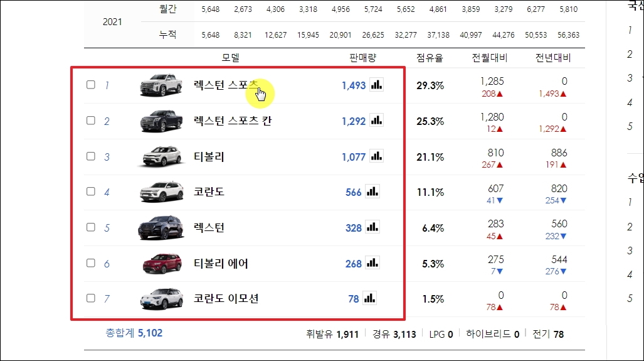This screenshot has height=361, width=644.
Task: Click the red 티볼리 에어 car thumbnail
Action: (162, 263)
